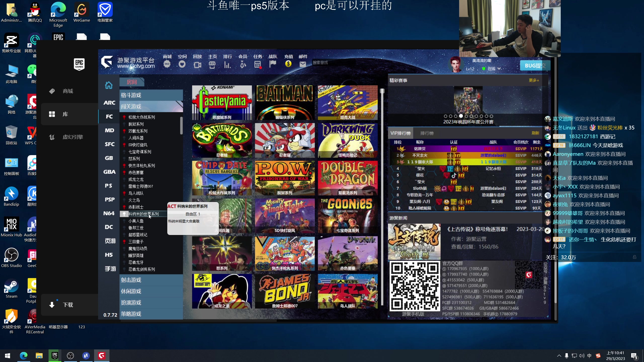Open the 主页 homepage icon
Screen dimensions: 644x362
pyautogui.click(x=212, y=65)
